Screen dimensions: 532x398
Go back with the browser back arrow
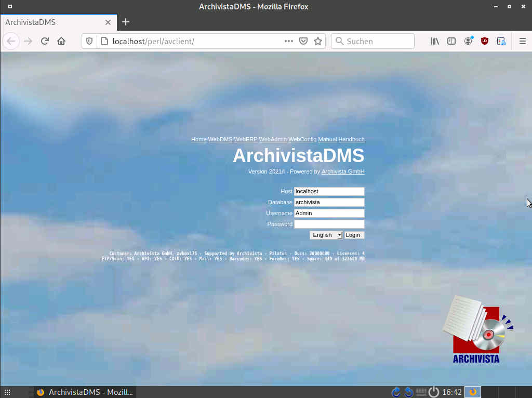(x=11, y=41)
